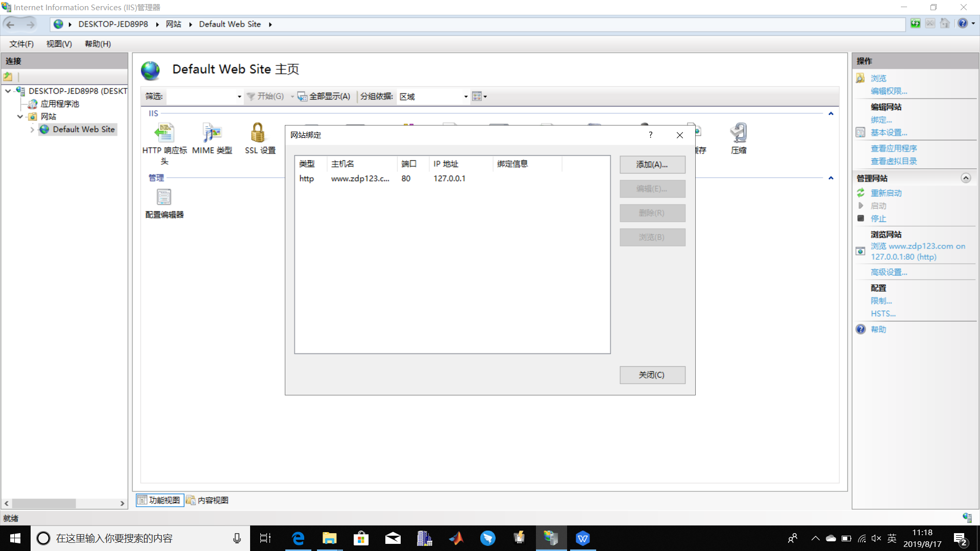
Task: Collapse the IIS group section
Action: [831, 114]
